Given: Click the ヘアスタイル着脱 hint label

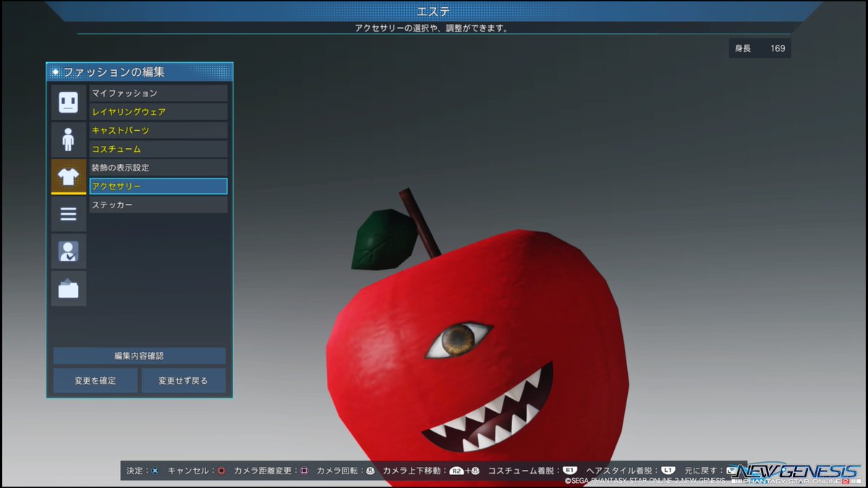Looking at the screenshot, I should click(621, 471).
